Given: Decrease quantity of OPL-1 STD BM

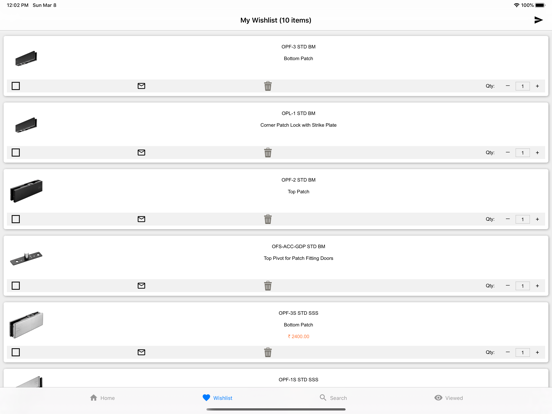Looking at the screenshot, I should coord(508,152).
